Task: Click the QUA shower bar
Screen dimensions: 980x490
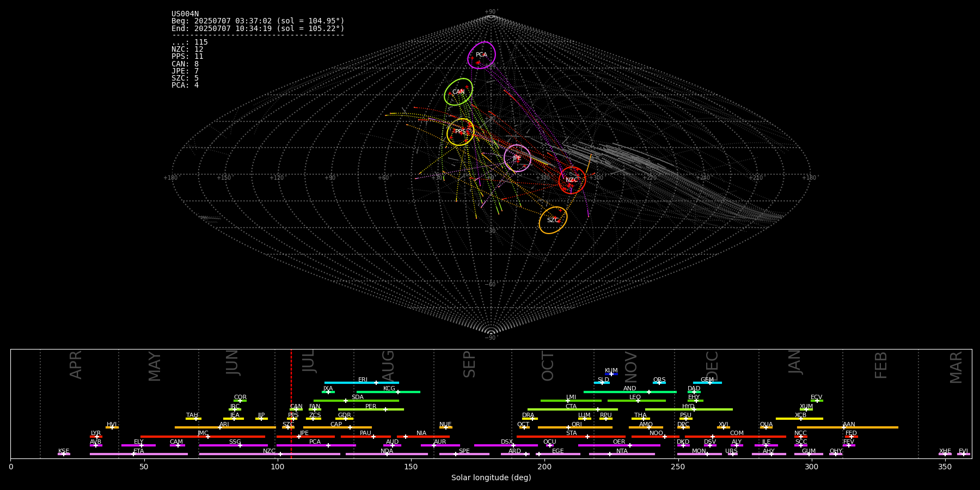Action: click(x=766, y=427)
